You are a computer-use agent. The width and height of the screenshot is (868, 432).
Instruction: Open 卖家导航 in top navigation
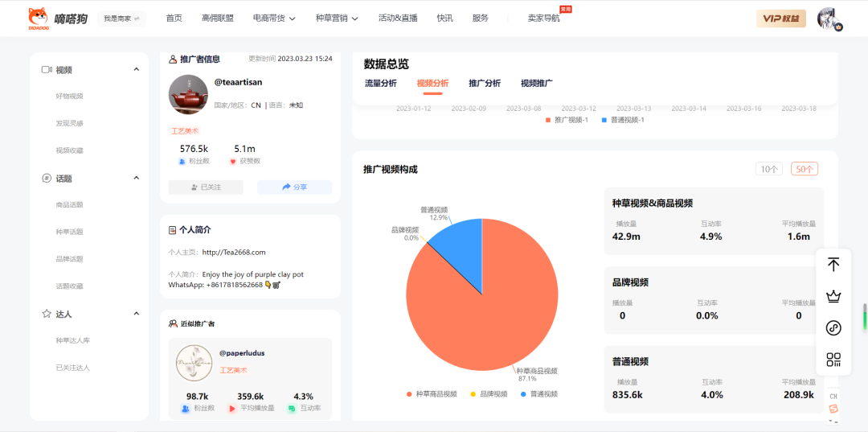(x=543, y=19)
